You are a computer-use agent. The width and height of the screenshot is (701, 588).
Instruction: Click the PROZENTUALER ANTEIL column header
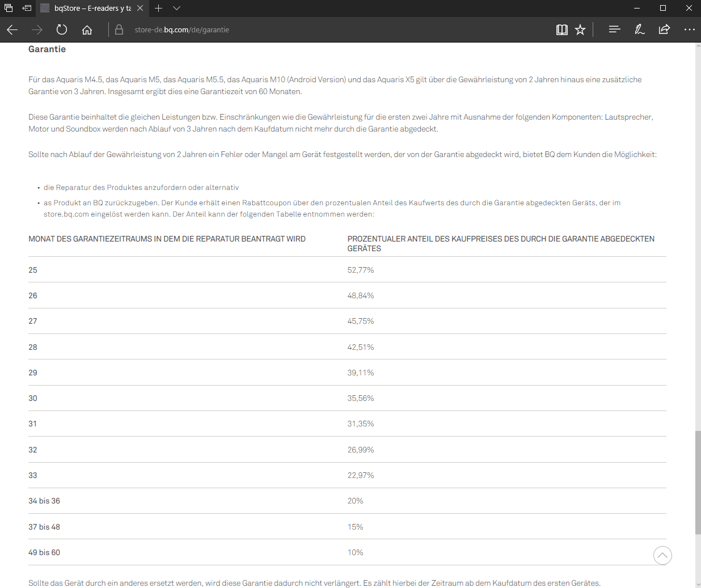pyautogui.click(x=501, y=244)
